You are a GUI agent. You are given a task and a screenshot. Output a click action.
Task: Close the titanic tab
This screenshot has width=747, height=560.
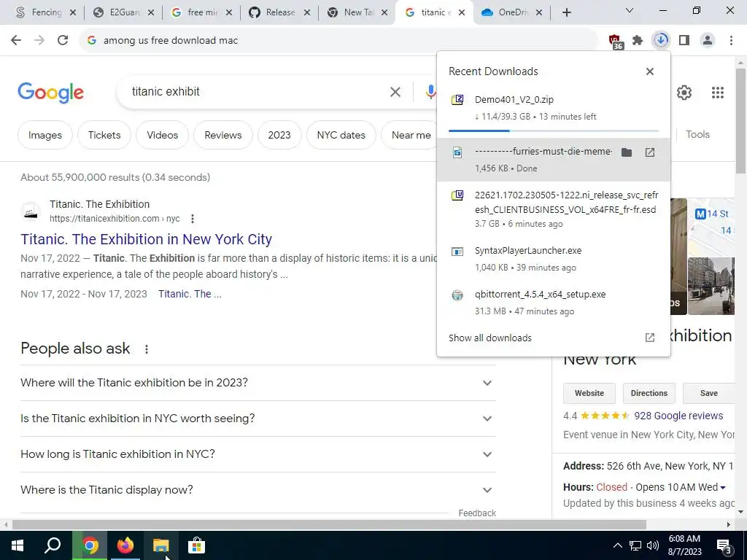(x=461, y=13)
